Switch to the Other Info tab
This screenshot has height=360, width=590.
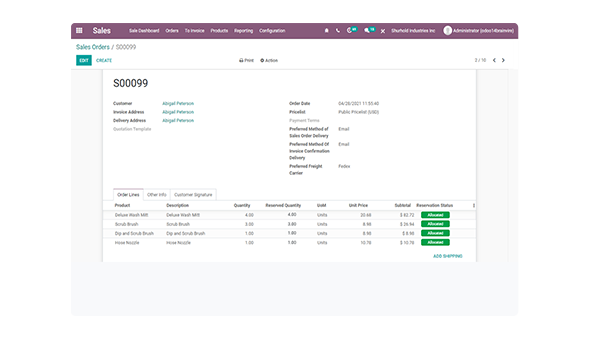tap(157, 194)
